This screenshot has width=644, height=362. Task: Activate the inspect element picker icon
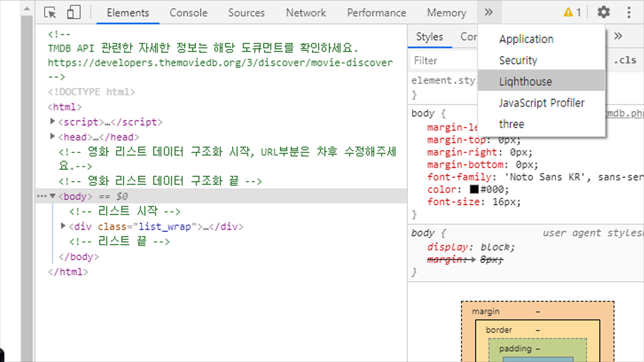(50, 13)
